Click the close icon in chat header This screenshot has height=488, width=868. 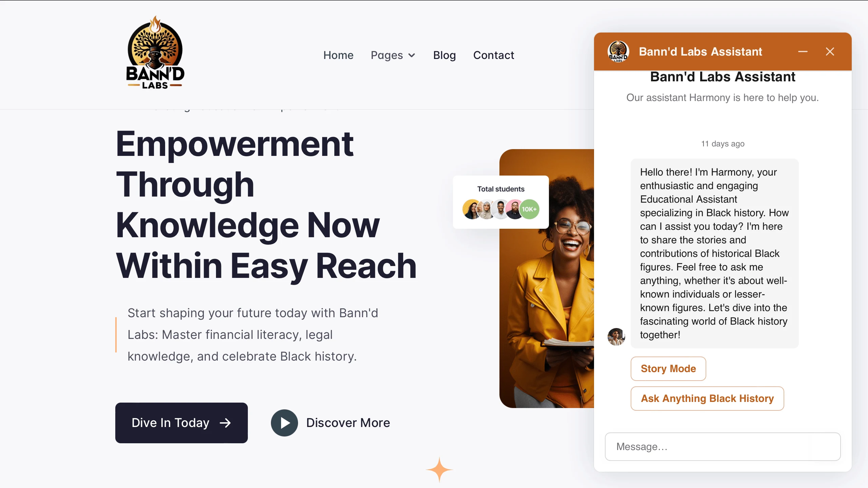(x=830, y=52)
